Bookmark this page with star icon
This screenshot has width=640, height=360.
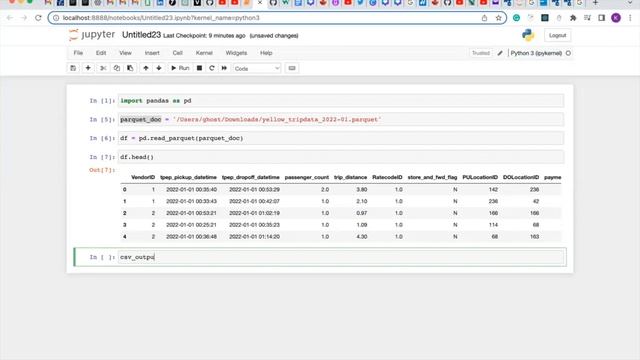coord(498,18)
